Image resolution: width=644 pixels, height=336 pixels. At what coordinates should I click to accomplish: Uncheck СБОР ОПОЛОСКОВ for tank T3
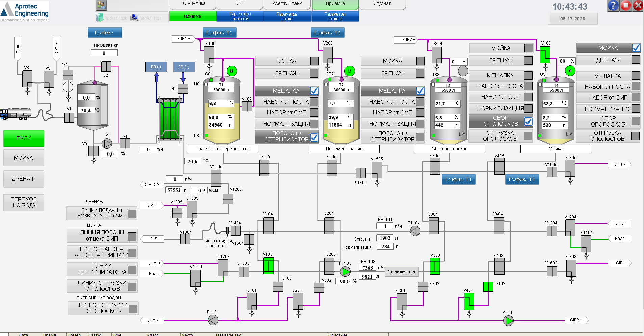tap(528, 122)
